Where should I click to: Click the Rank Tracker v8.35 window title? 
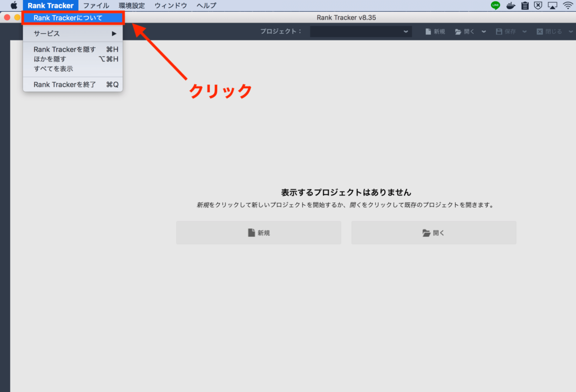tap(346, 17)
